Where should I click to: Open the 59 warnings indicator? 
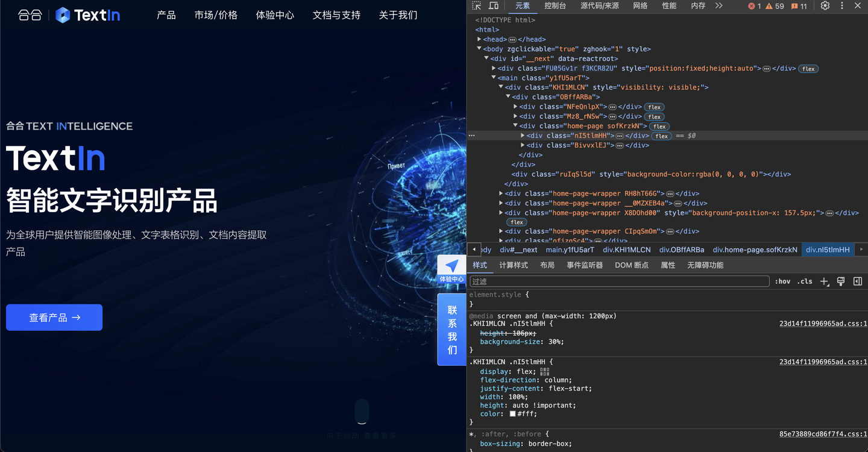pyautogui.click(x=775, y=6)
